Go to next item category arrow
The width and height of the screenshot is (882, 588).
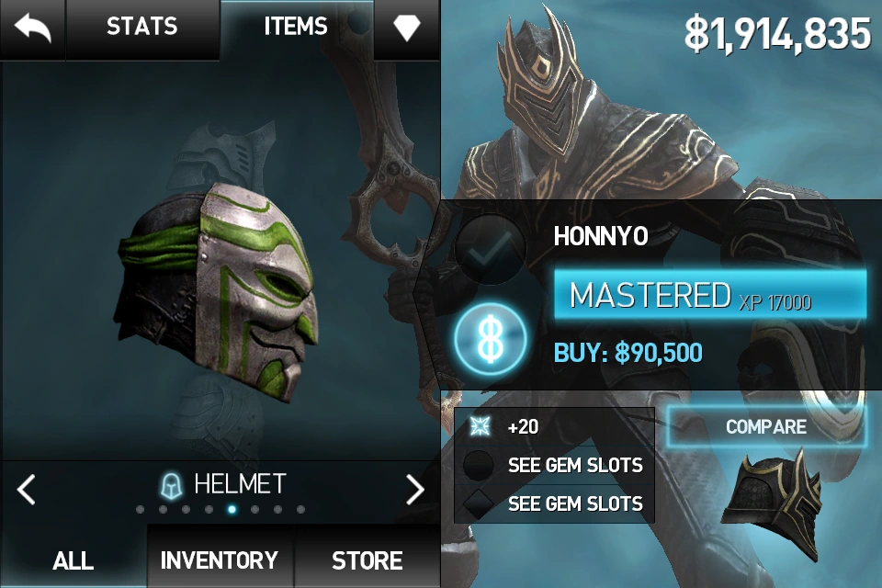click(415, 489)
